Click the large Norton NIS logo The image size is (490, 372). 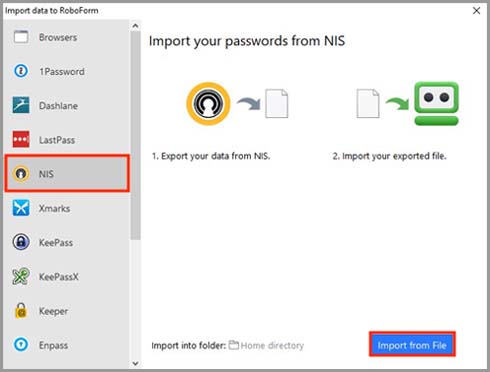208,104
